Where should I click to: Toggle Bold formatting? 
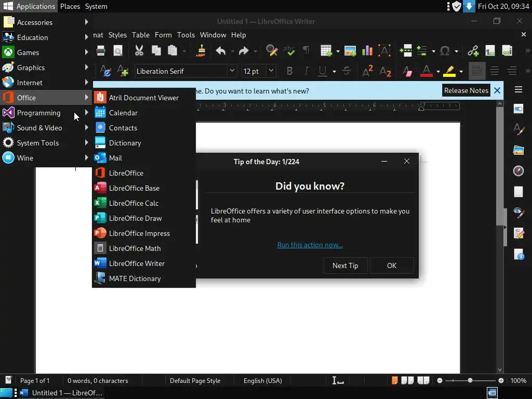[x=289, y=71]
